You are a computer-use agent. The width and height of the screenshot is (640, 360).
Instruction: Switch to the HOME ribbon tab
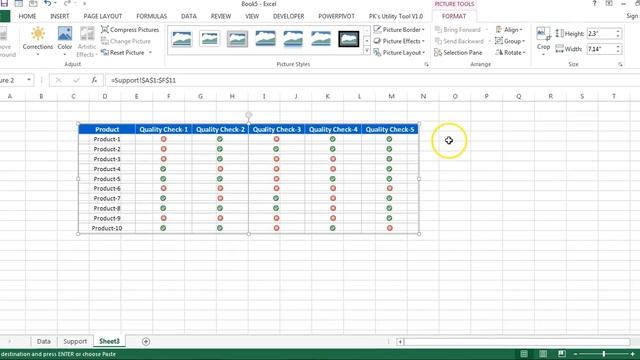click(x=27, y=16)
